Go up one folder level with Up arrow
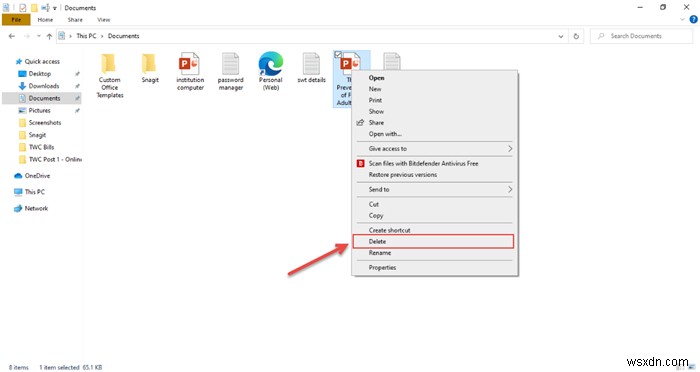The width and height of the screenshot is (700, 372). (x=49, y=36)
